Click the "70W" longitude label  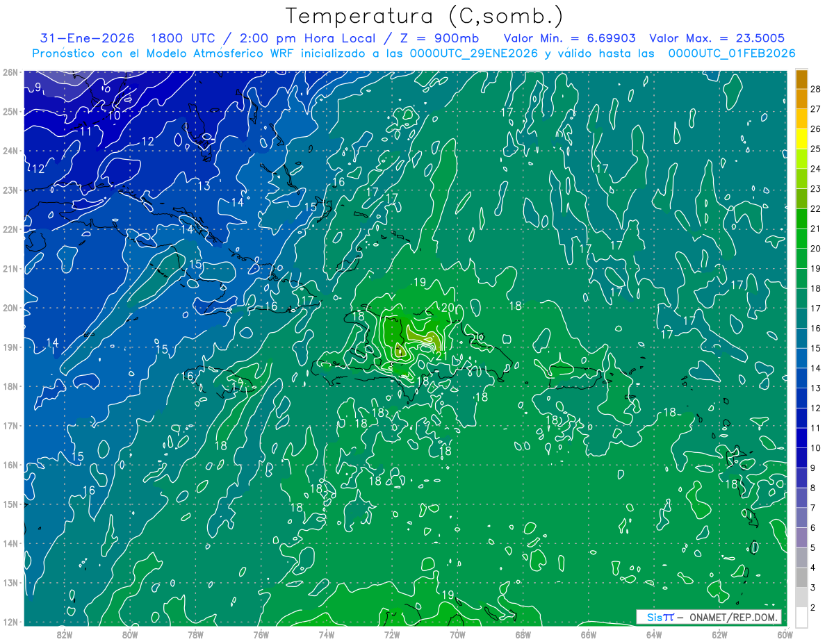point(457,634)
